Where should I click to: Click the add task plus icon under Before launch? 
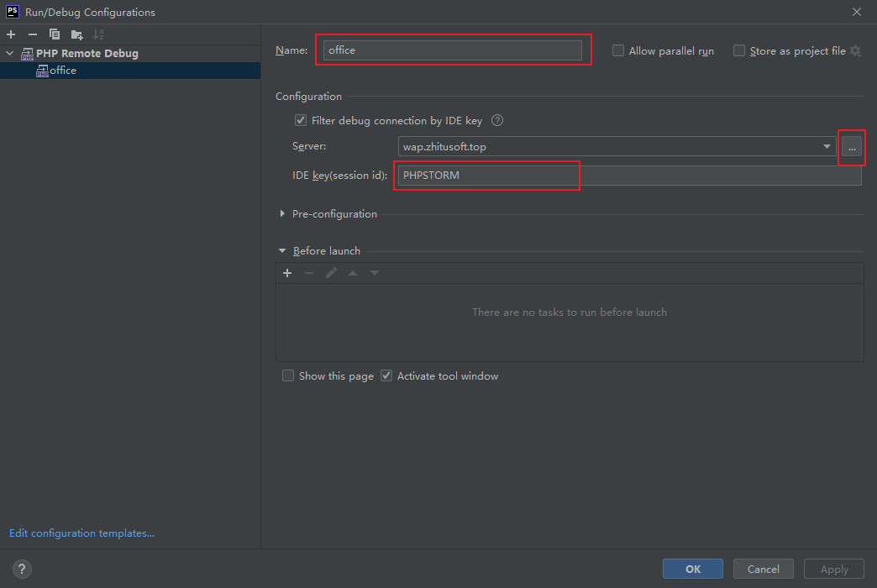(x=287, y=273)
